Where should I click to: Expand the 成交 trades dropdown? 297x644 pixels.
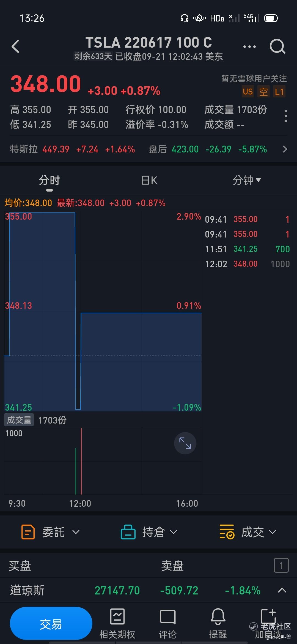tap(248, 532)
